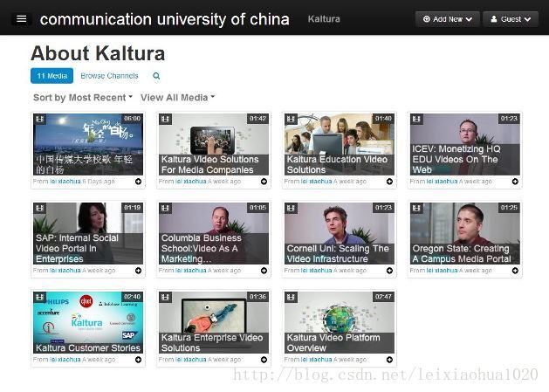Click film icon on Kaltura Education Video Solutions
This screenshot has height=392, width=549.
291,120
